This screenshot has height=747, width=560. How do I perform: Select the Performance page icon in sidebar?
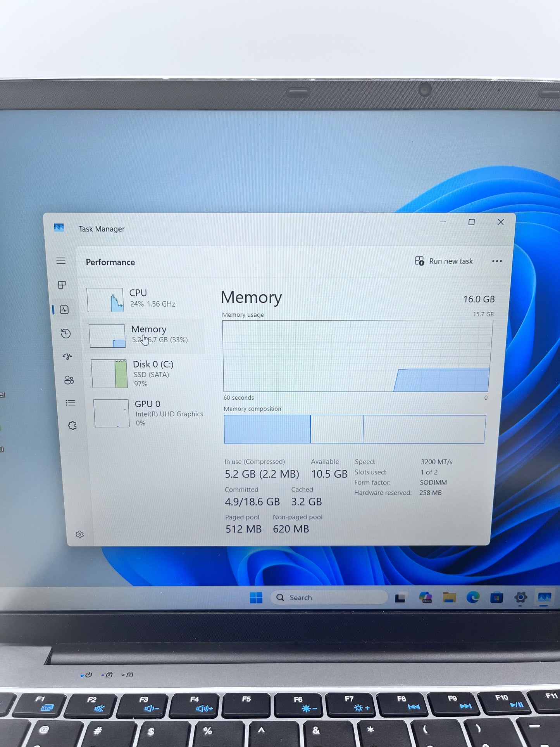point(64,310)
